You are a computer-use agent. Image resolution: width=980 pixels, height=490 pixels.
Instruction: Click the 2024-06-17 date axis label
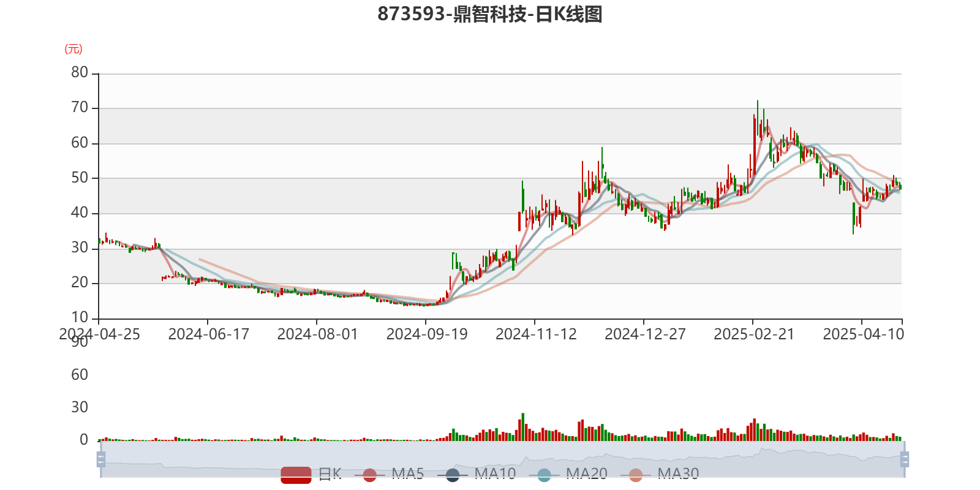[x=208, y=334]
